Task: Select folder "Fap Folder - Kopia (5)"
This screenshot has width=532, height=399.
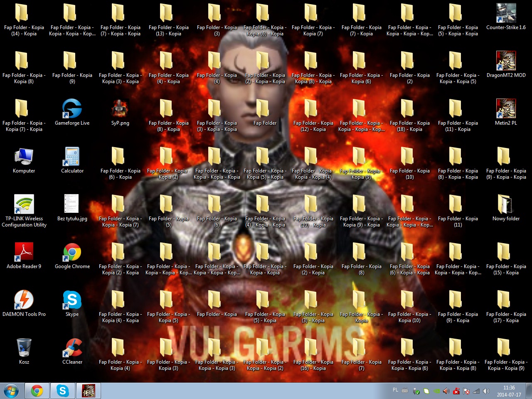Action: 168,211
